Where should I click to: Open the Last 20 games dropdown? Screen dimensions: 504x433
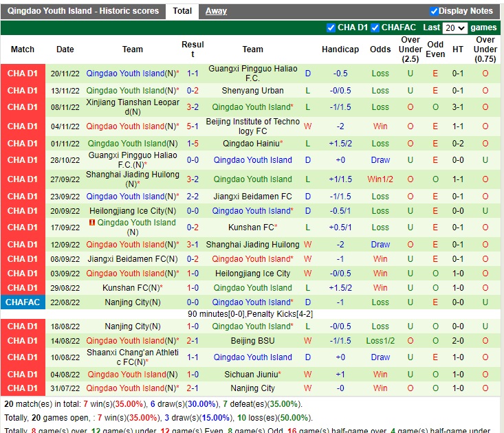click(454, 28)
